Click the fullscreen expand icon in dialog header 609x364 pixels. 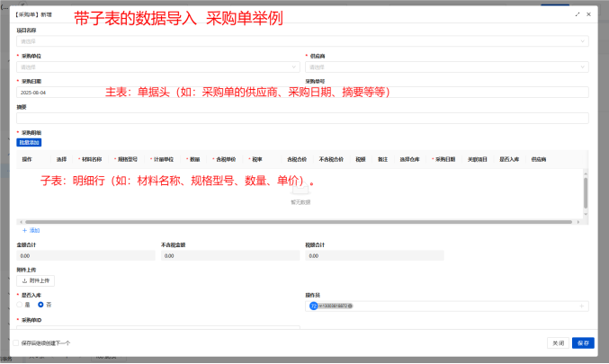pyautogui.click(x=577, y=15)
